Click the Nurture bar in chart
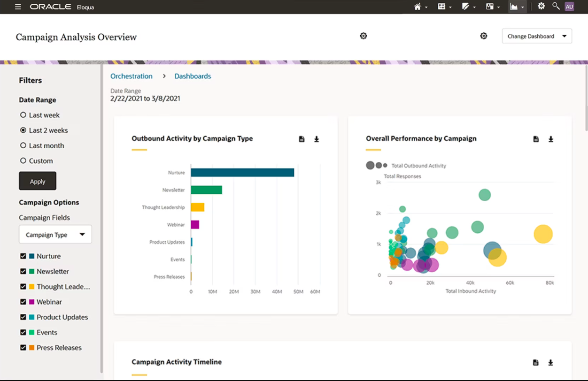The image size is (588, 381). coord(242,173)
